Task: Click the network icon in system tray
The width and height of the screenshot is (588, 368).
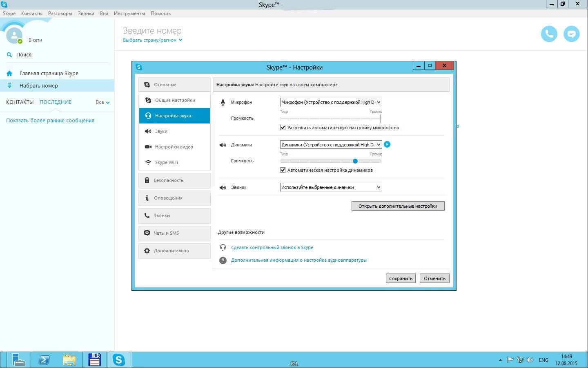Action: tap(520, 360)
